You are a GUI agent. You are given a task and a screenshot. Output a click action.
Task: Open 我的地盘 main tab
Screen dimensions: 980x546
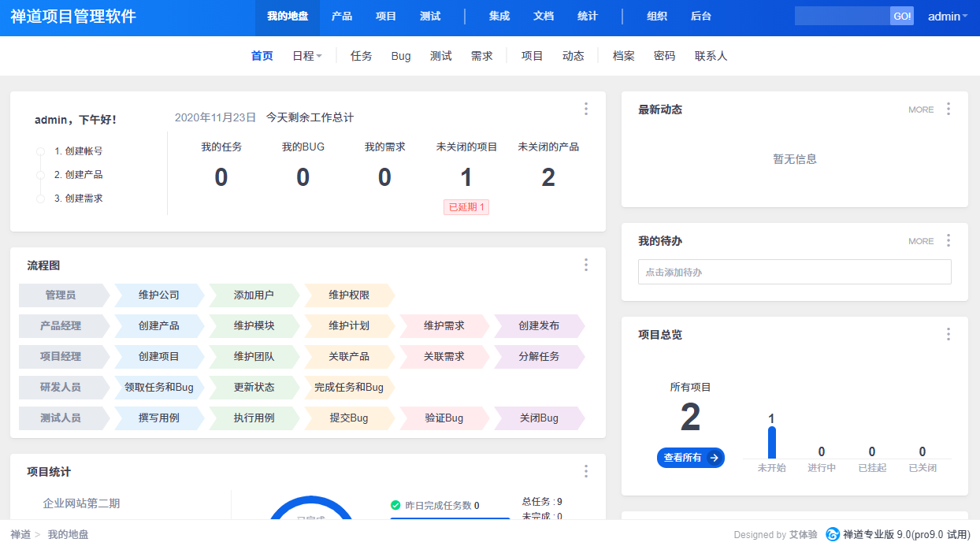[288, 17]
